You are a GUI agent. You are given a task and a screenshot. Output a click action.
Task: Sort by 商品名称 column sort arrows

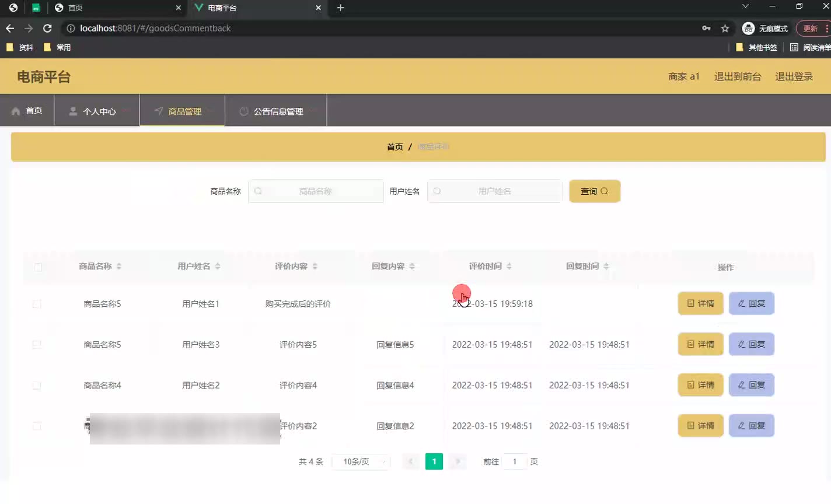pos(119,267)
